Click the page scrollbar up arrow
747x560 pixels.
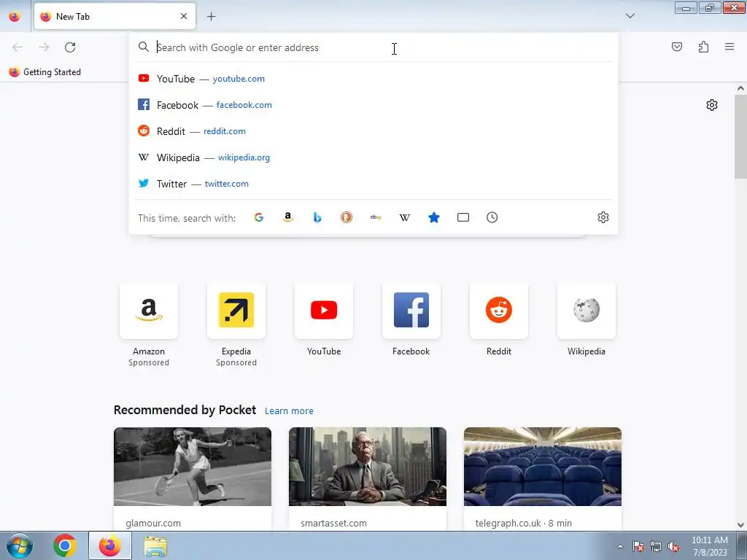741,88
